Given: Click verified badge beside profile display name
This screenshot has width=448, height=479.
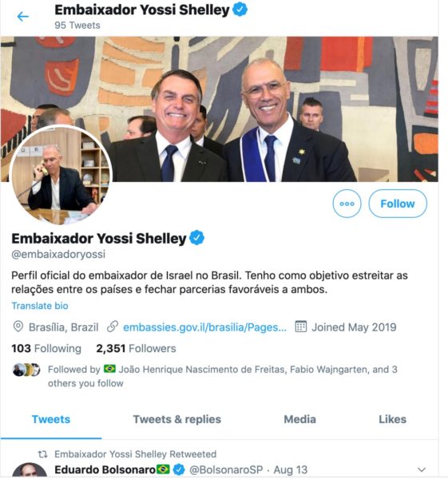Looking at the screenshot, I should [196, 238].
